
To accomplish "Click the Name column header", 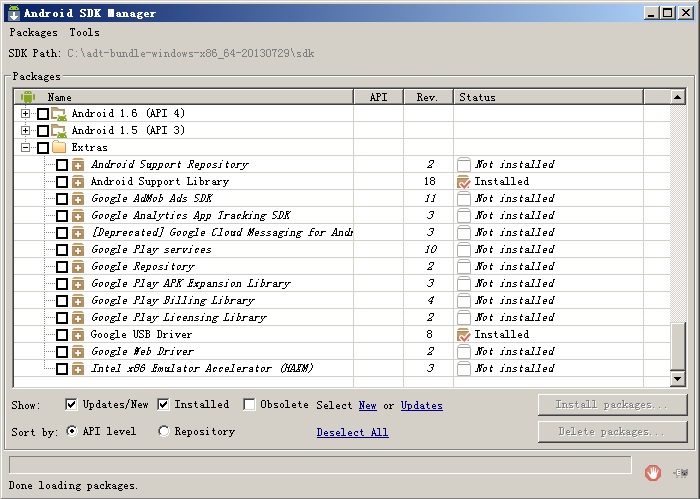I will tap(183, 97).
